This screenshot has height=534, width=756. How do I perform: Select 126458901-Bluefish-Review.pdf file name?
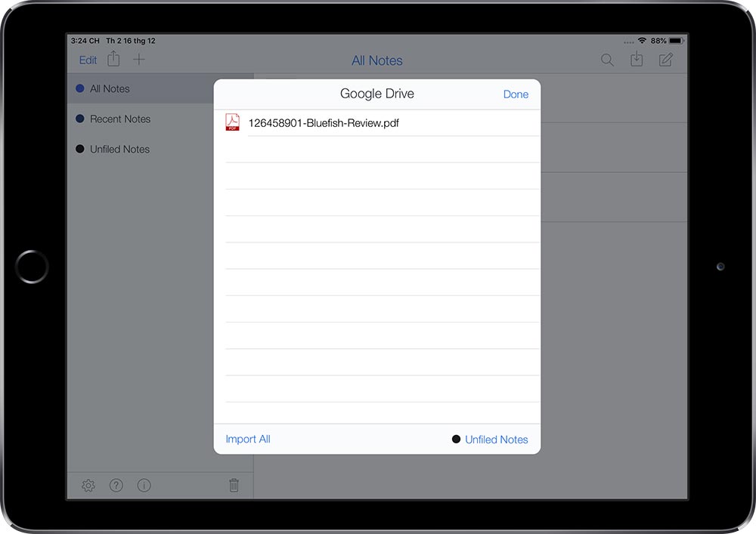(x=324, y=123)
